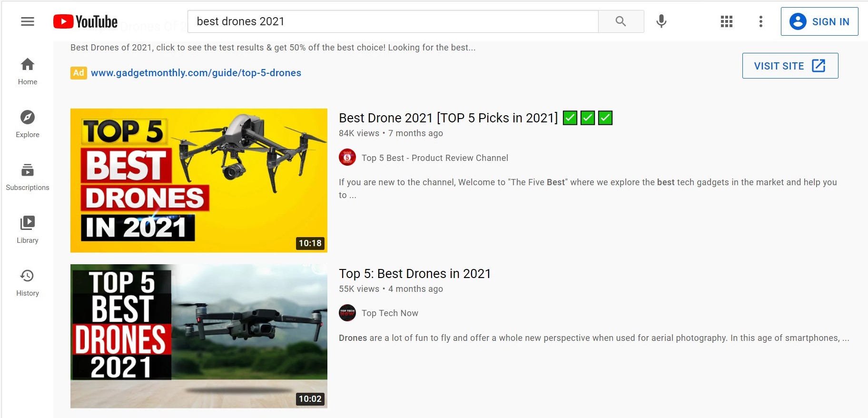
Task: Open Library in sidebar
Action: (28, 230)
